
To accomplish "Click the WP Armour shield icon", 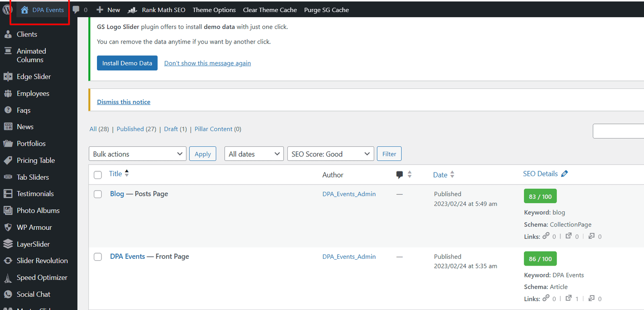I will 8,227.
